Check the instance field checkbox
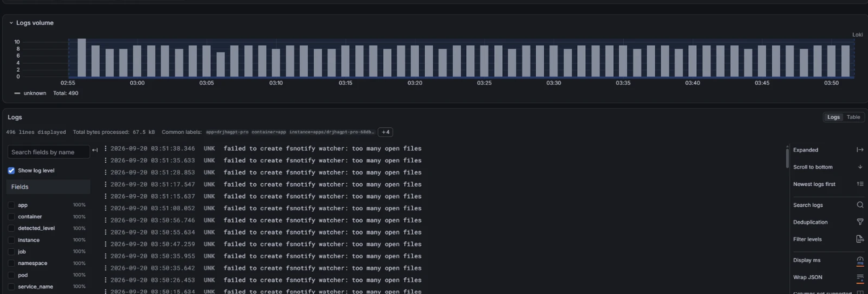This screenshot has height=294, width=868. [x=11, y=240]
